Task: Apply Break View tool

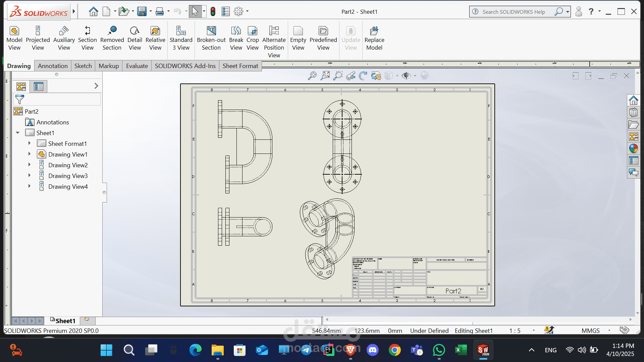Action: tap(236, 39)
